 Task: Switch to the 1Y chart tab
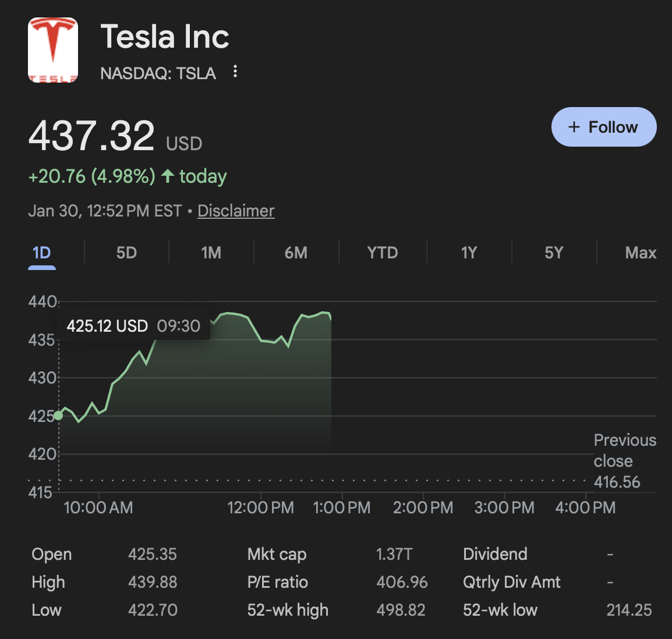pos(469,253)
